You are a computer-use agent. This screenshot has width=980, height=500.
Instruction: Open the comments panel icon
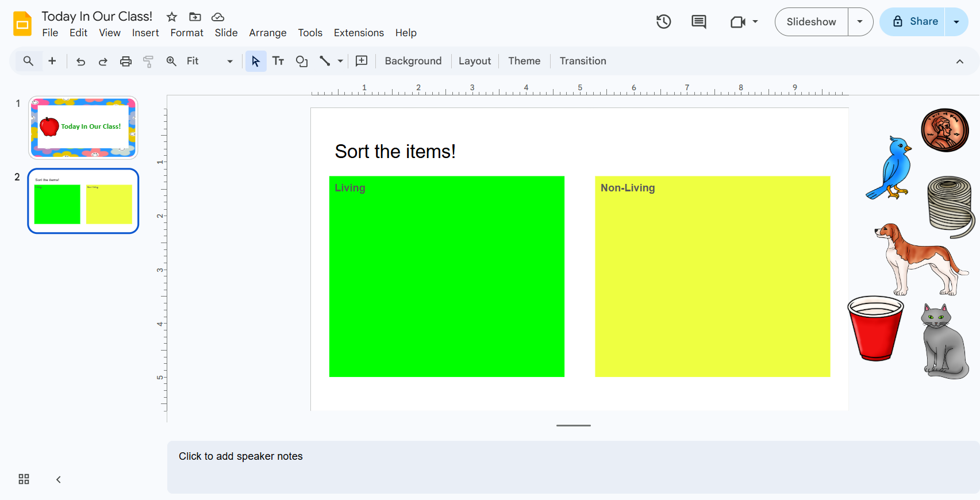coord(698,22)
